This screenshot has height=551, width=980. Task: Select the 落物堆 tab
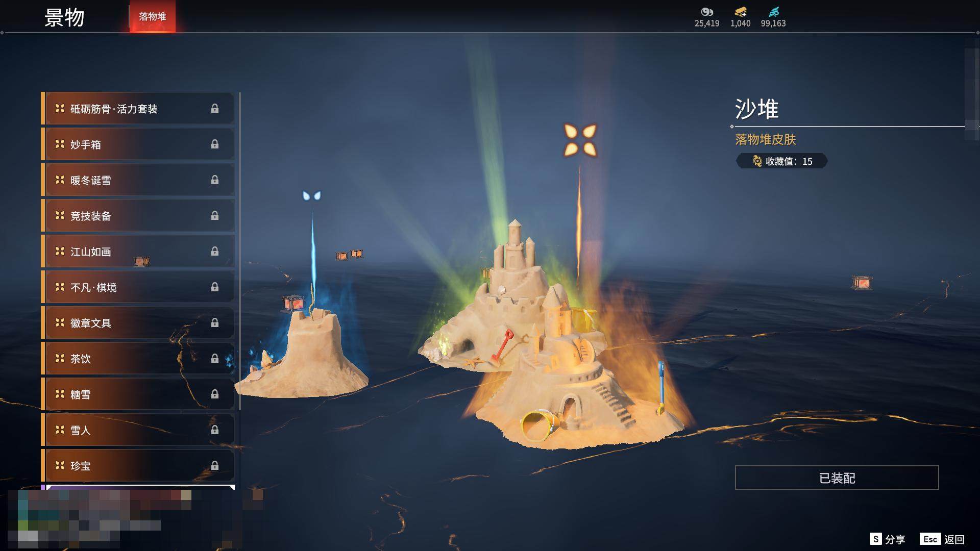pos(152,17)
